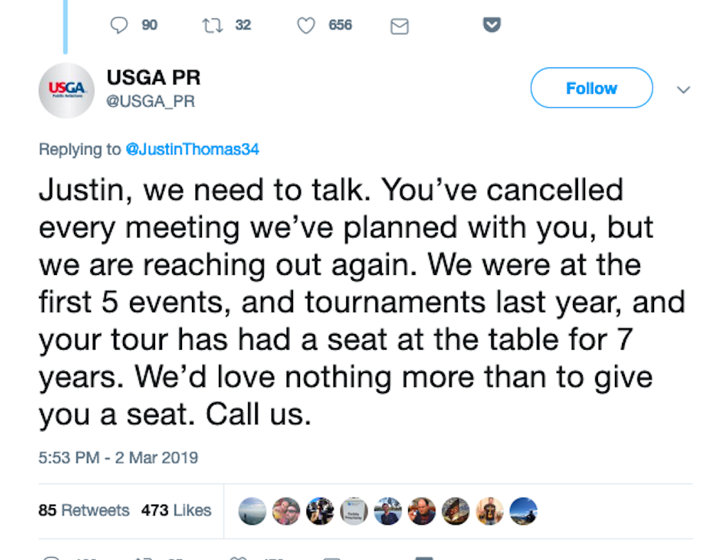
Task: Open the bald man's avatar thumbnail
Action: pyautogui.click(x=422, y=511)
